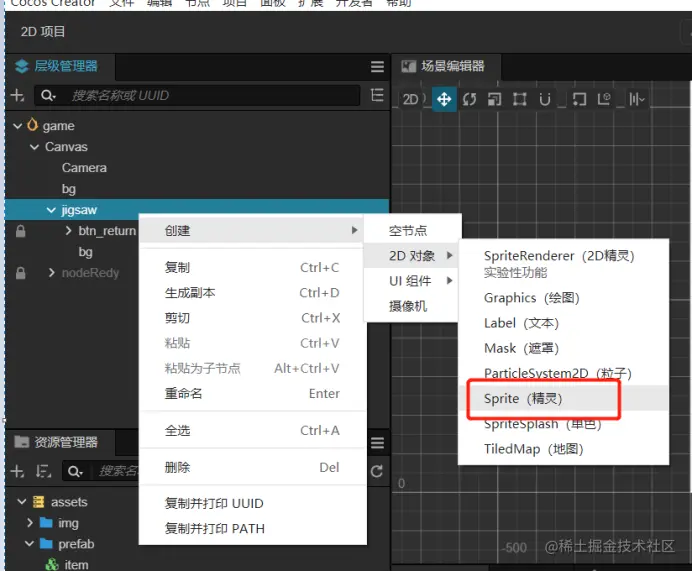The image size is (693, 572).
Task: Expand the img folder
Action: pyautogui.click(x=30, y=523)
